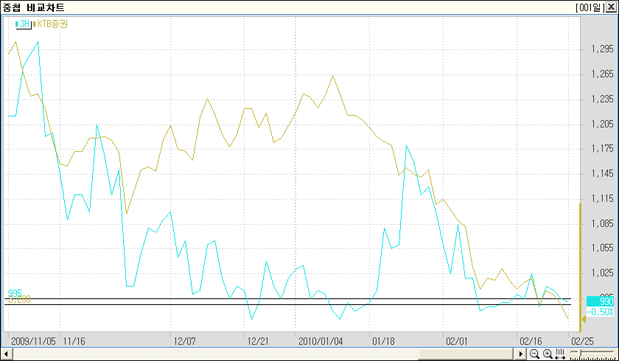The width and height of the screenshot is (619, 361).
Task: Click the scrollbar left arrow
Action: (6, 354)
